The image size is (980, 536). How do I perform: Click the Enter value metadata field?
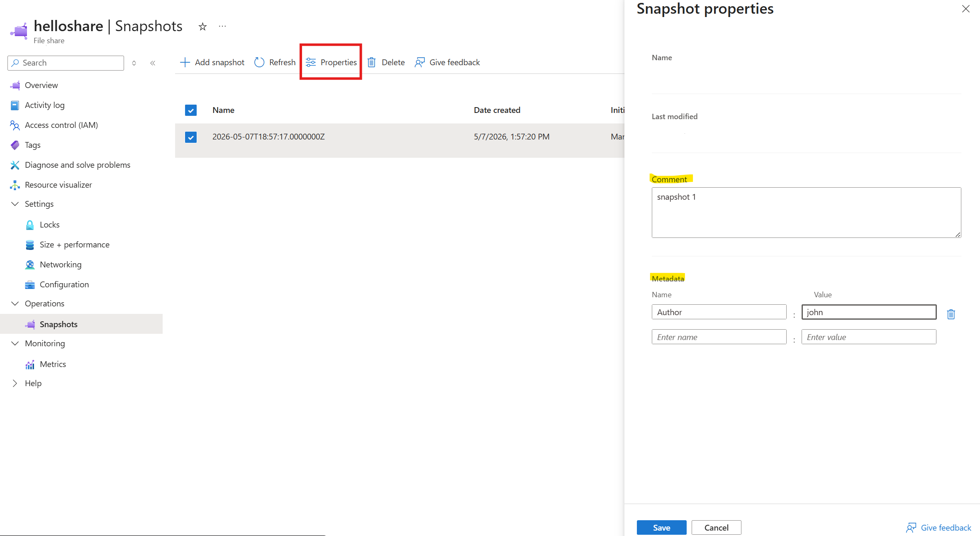click(869, 337)
